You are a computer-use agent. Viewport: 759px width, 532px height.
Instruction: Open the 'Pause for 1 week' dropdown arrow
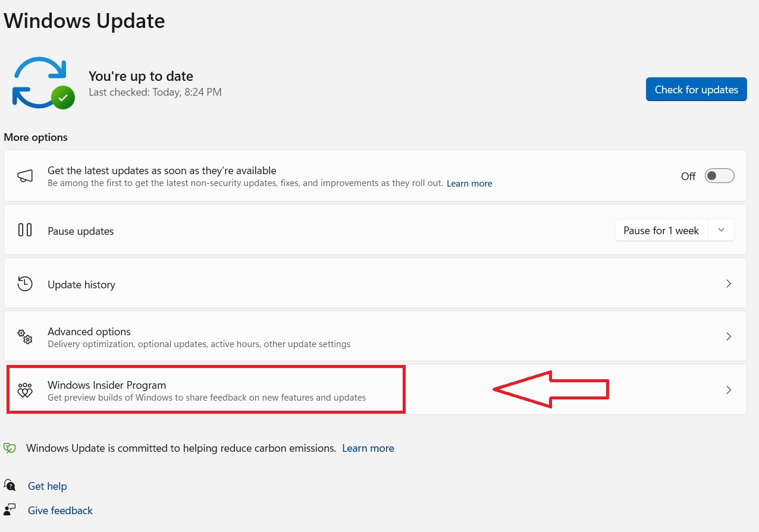pos(721,230)
